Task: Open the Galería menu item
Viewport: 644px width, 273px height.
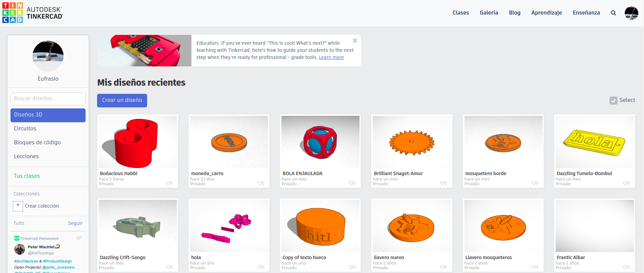Action: [489, 13]
